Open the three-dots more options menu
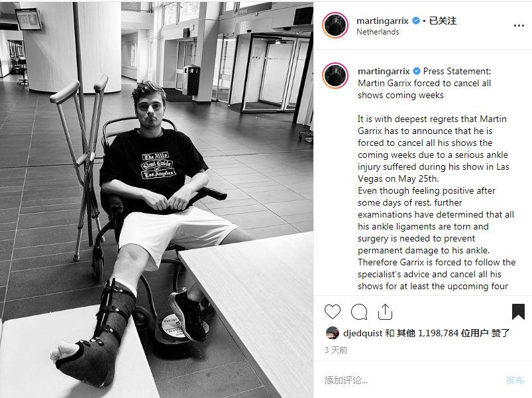The height and width of the screenshot is (398, 532). pyautogui.click(x=519, y=25)
